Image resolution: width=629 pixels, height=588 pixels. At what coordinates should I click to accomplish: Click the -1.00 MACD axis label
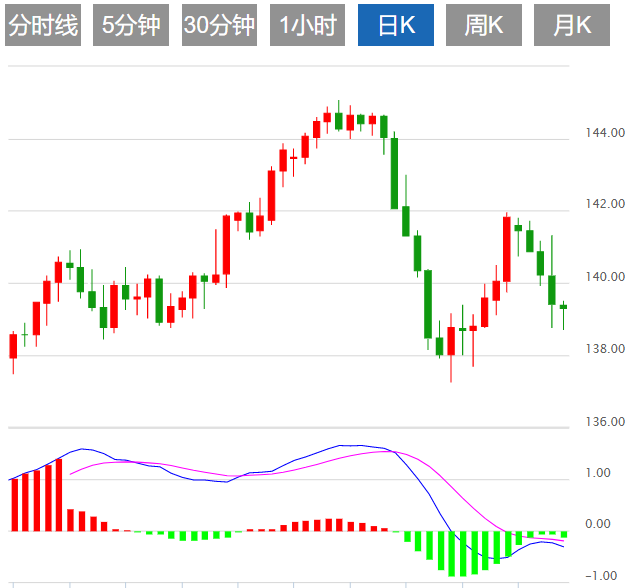coord(601,576)
